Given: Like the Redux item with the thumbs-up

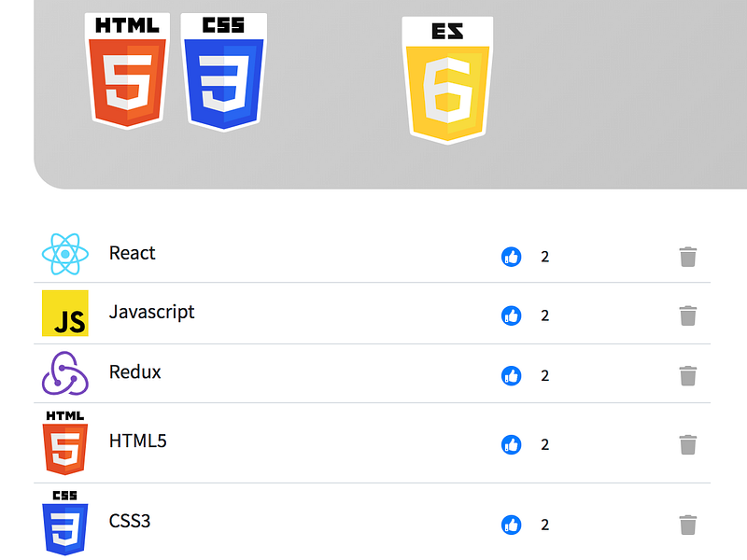Looking at the screenshot, I should 511,376.
